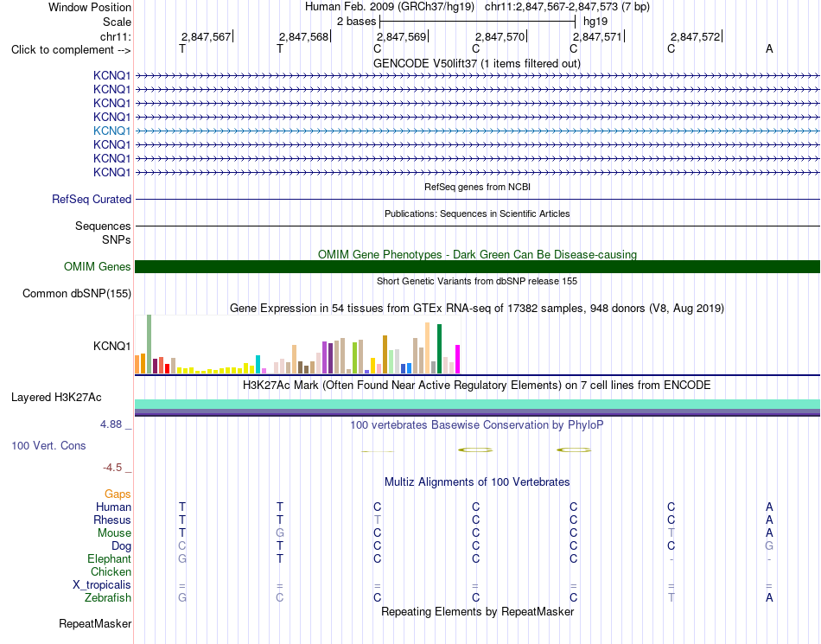Click the OMIM Genes track label
This screenshot has width=821, height=644.
(x=97, y=266)
